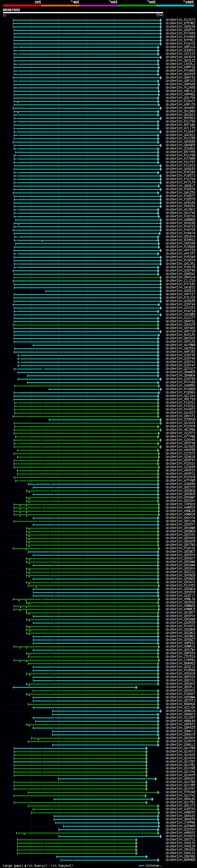Select hit label UniRef100_C6SVL2
197x868 pixels.
point(180,64)
